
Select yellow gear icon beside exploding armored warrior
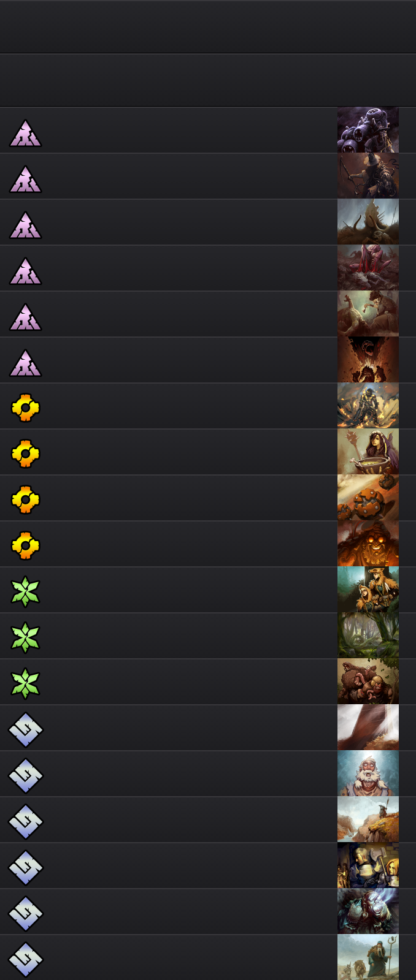pyautogui.click(x=25, y=408)
